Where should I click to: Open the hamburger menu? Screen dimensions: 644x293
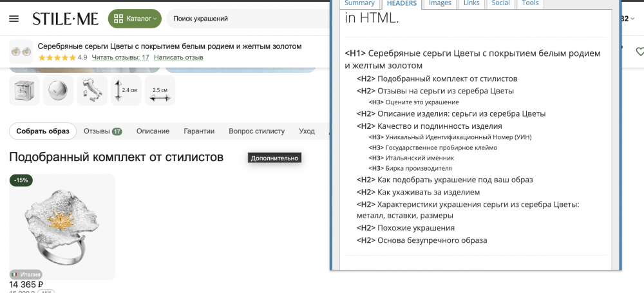[14, 19]
